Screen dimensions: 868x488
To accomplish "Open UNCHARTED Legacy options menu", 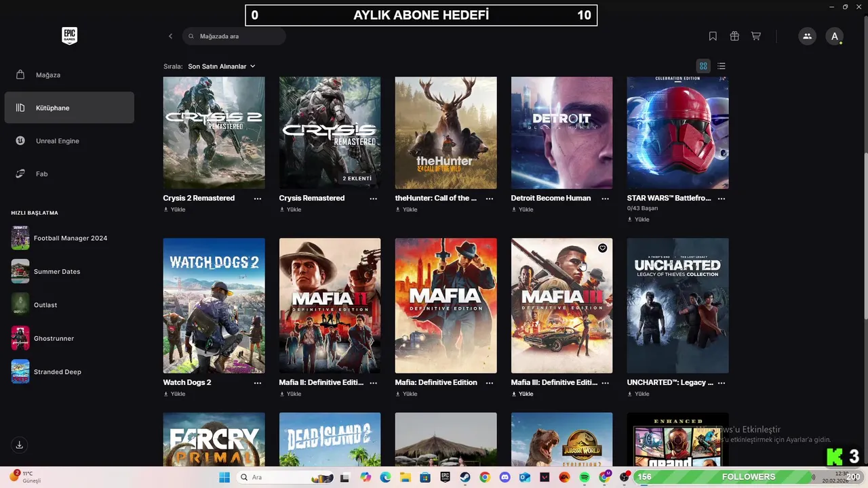I will coord(722,383).
